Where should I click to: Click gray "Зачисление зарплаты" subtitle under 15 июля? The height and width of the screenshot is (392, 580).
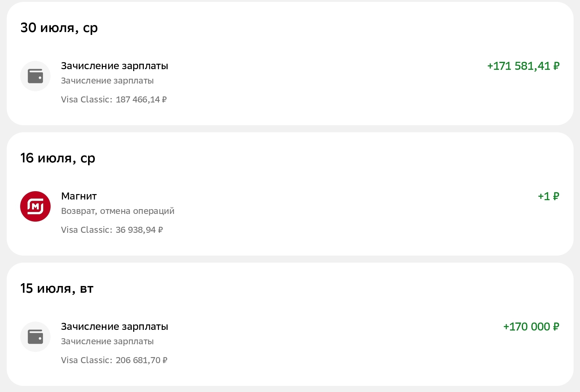107,341
